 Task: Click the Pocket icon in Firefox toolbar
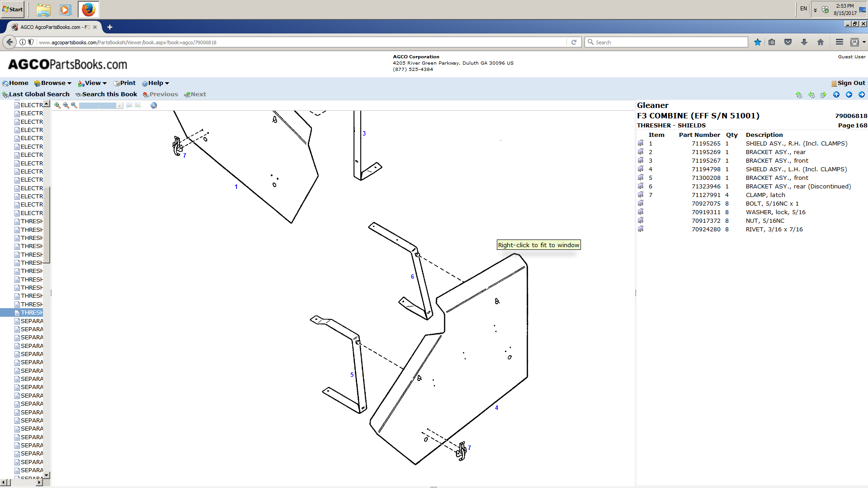click(x=788, y=42)
